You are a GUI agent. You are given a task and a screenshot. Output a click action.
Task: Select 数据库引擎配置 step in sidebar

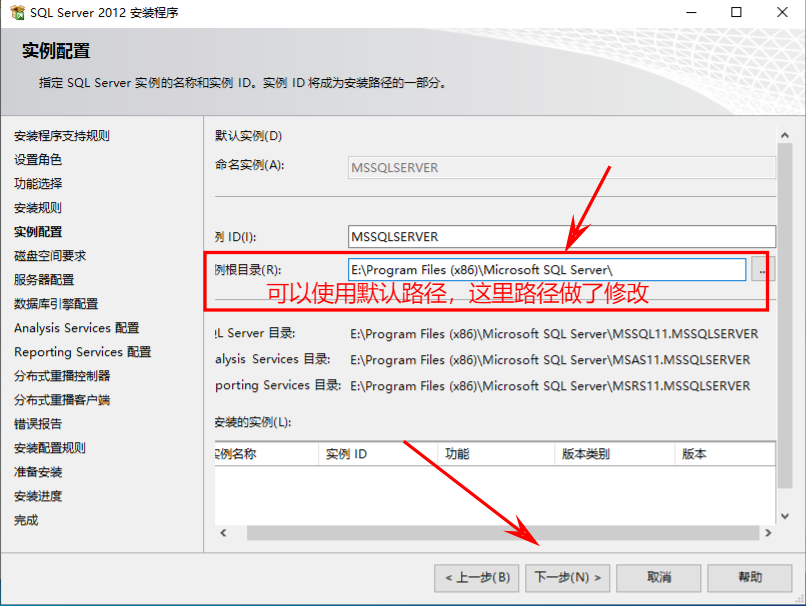click(56, 304)
